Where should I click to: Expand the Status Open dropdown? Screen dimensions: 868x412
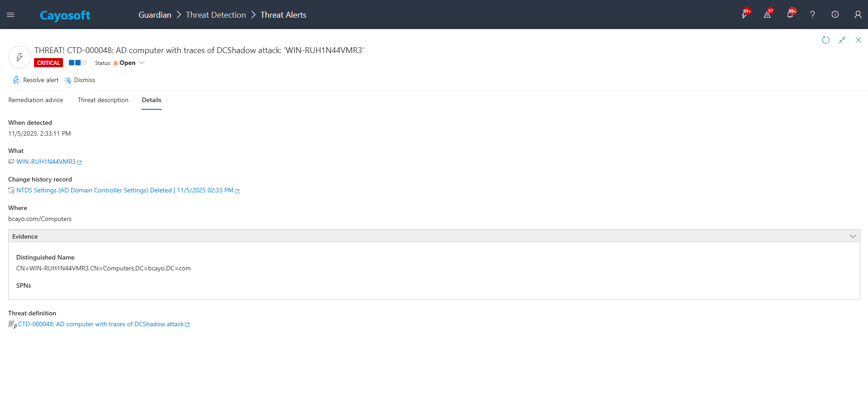(142, 63)
